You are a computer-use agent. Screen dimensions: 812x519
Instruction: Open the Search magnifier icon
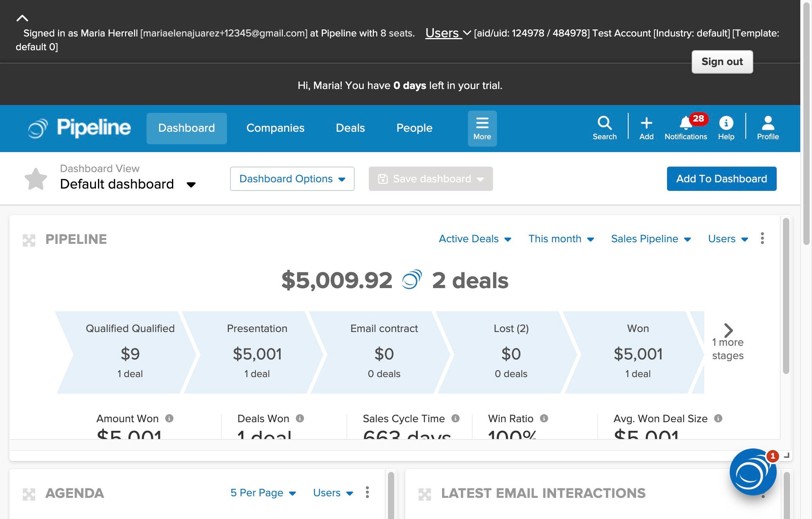pyautogui.click(x=604, y=123)
